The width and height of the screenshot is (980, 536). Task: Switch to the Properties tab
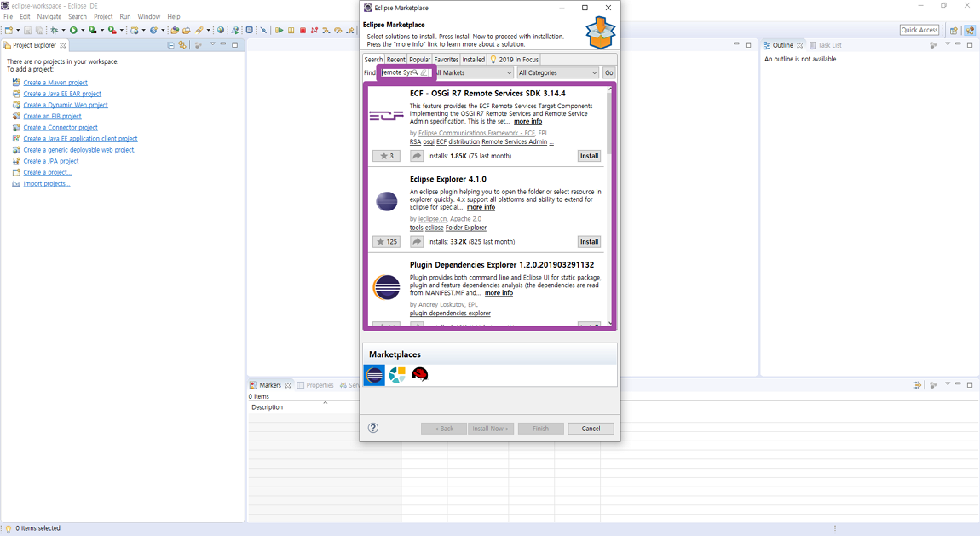[x=315, y=385]
